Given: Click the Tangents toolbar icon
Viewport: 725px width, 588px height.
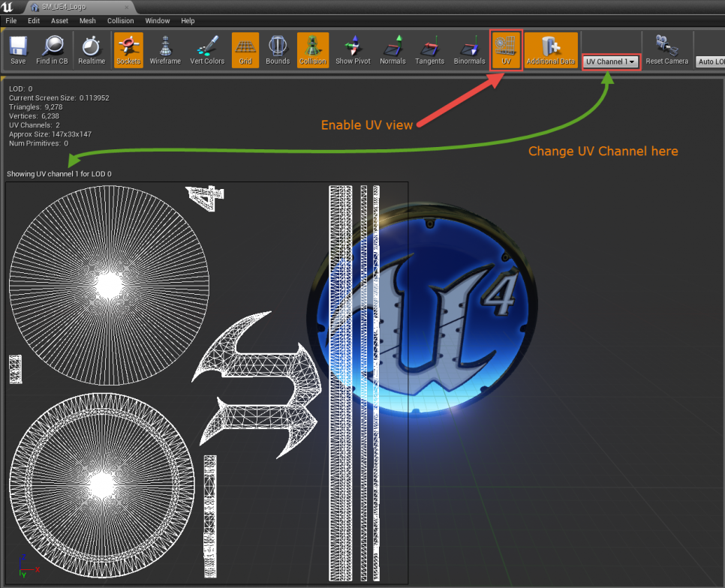Looking at the screenshot, I should point(429,50).
